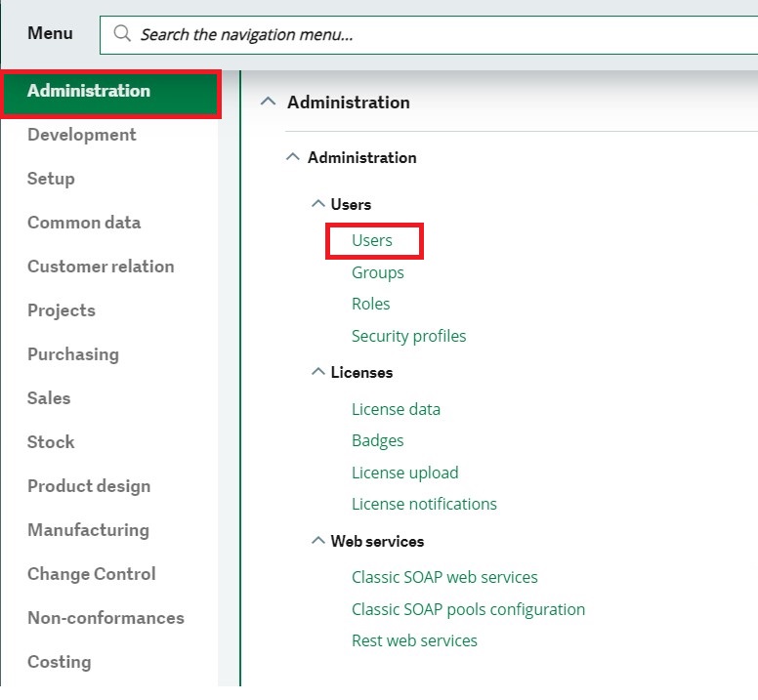Viewport: 758px width, 700px height.
Task: Open the Badges link
Action: [x=378, y=440]
